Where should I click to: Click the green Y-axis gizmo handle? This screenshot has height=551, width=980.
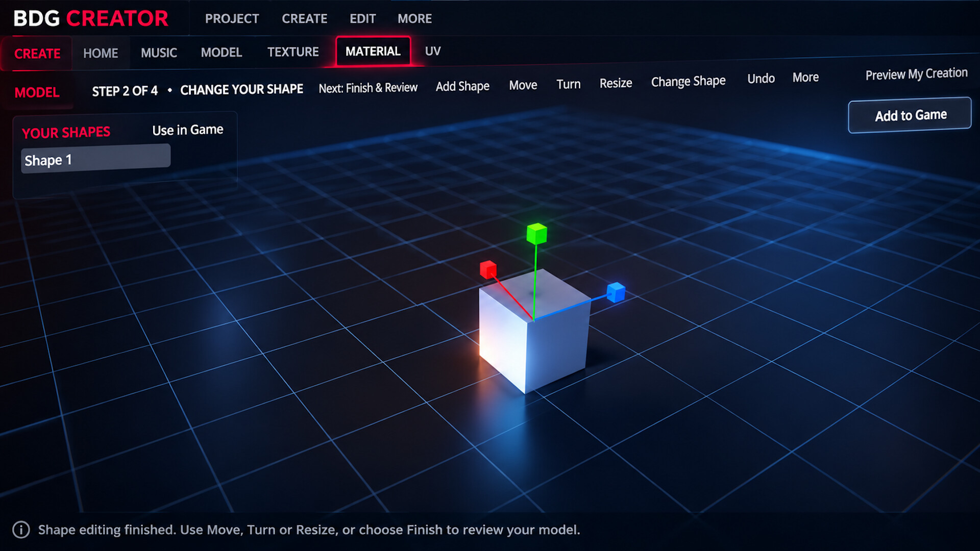pos(536,234)
